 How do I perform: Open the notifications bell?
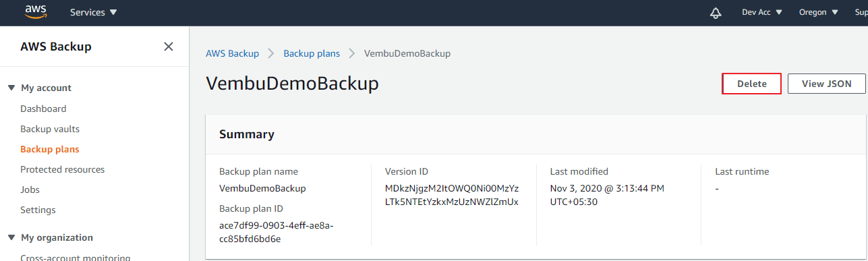coord(716,12)
